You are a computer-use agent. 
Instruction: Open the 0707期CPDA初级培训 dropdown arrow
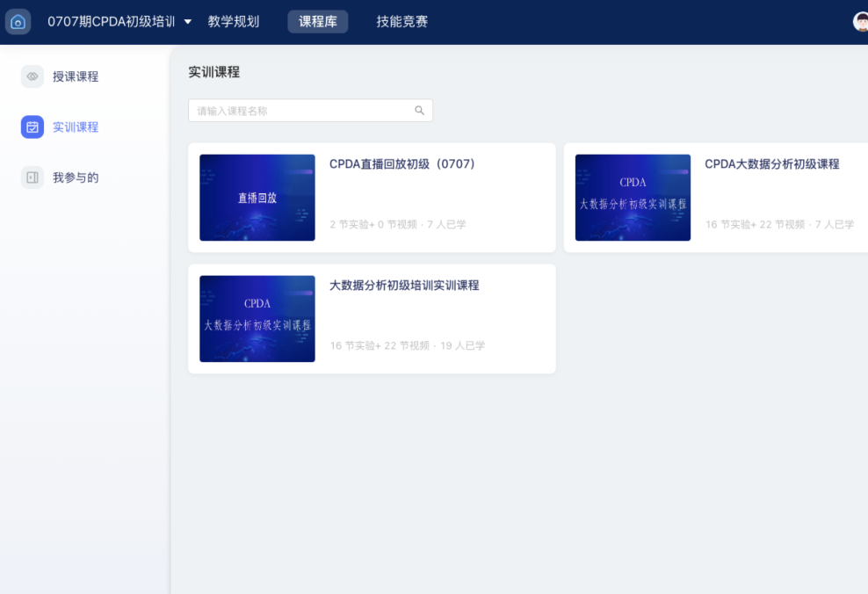188,22
